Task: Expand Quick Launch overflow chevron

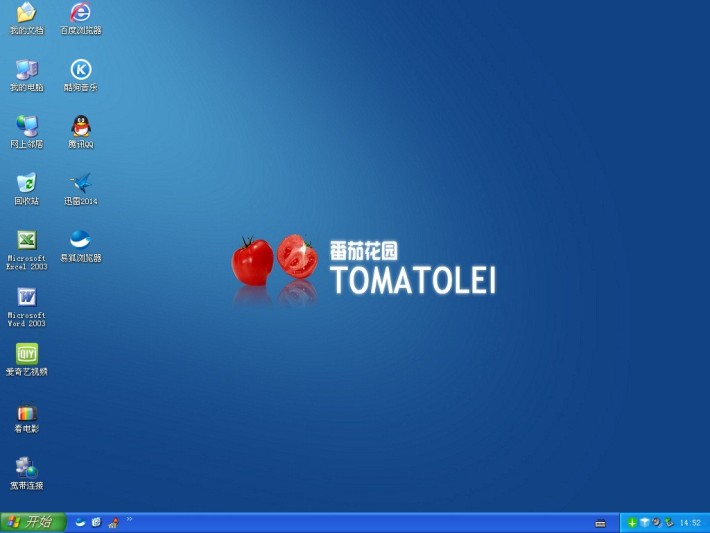Action: point(129,519)
